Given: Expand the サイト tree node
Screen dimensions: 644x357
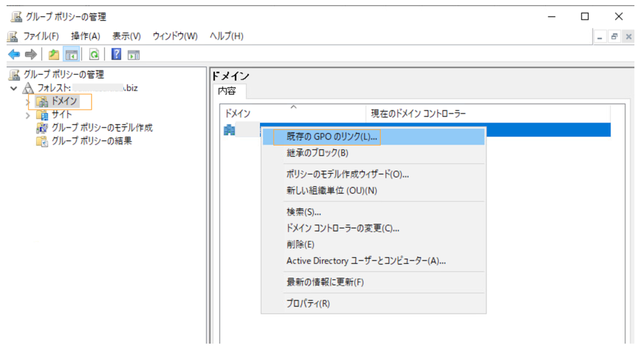Looking at the screenshot, I should click(28, 116).
